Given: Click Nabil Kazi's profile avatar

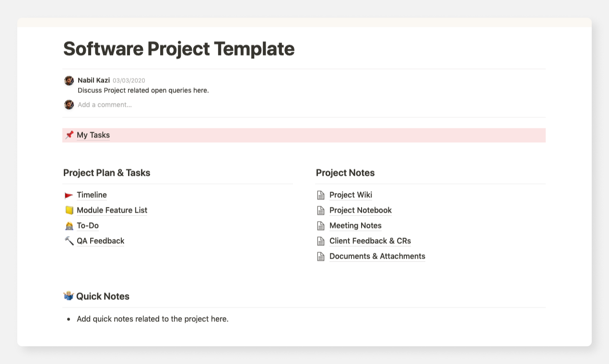Looking at the screenshot, I should pos(69,80).
